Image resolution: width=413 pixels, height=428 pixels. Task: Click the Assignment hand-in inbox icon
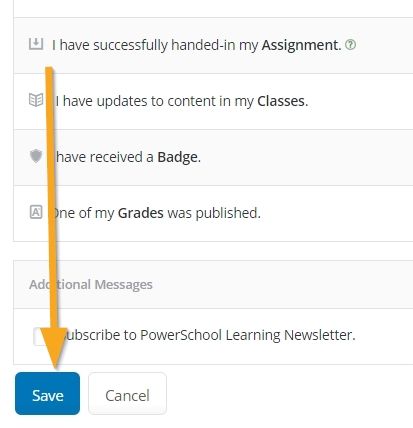click(x=36, y=44)
